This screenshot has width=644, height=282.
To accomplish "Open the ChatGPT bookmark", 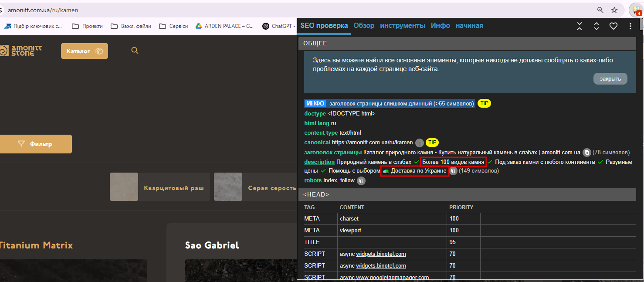I will tap(279, 26).
